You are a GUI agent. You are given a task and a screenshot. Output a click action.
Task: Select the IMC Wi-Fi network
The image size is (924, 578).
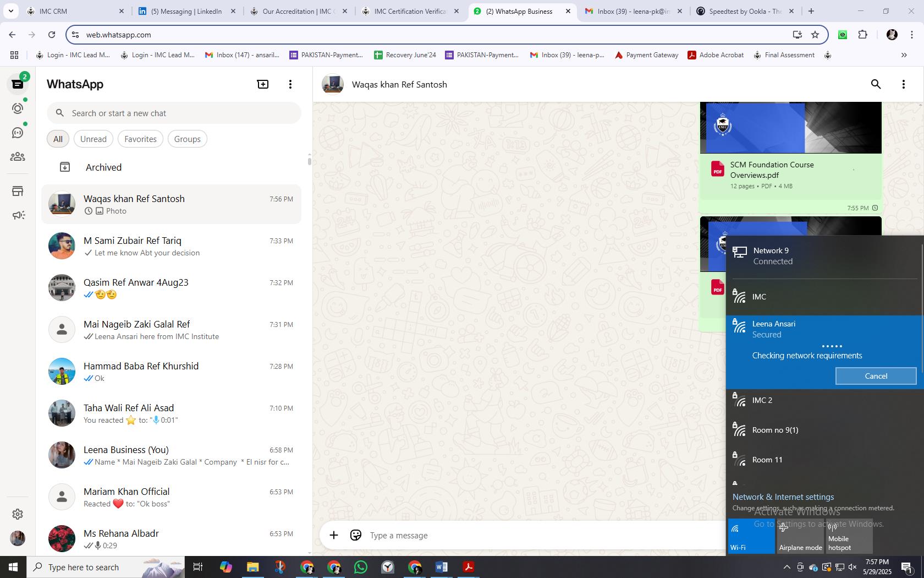[824, 297]
